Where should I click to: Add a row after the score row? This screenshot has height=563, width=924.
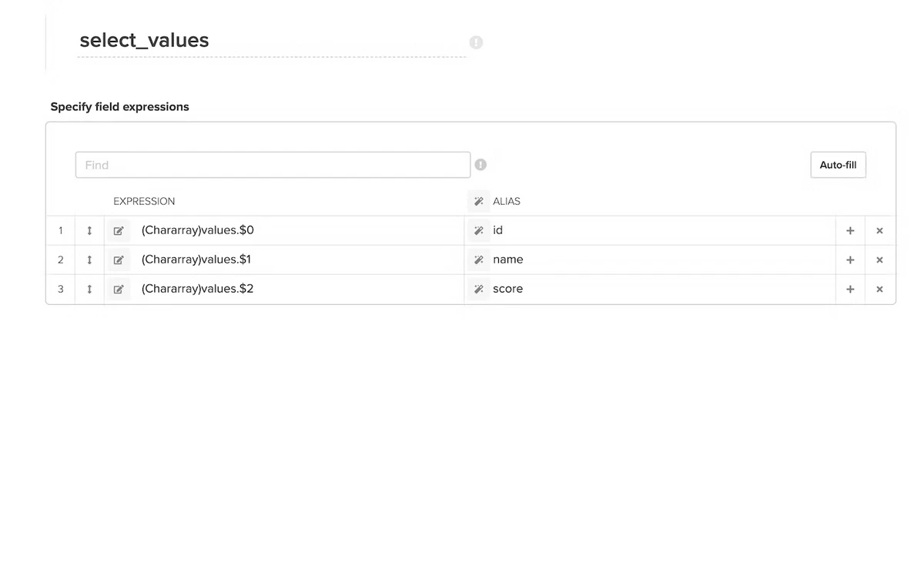[850, 289]
